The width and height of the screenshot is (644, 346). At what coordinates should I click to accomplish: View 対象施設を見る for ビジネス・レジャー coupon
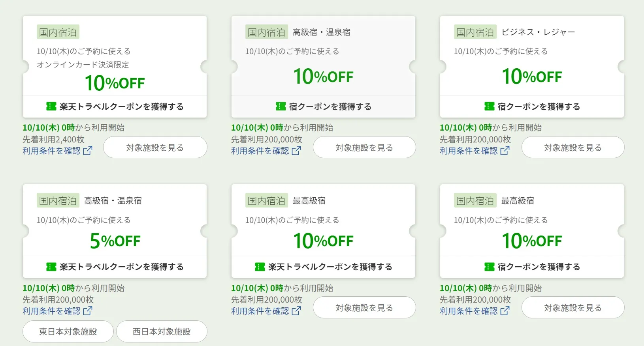(573, 147)
